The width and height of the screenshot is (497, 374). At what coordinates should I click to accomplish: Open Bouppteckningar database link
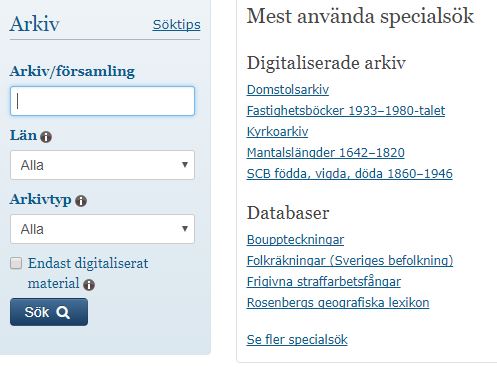295,240
